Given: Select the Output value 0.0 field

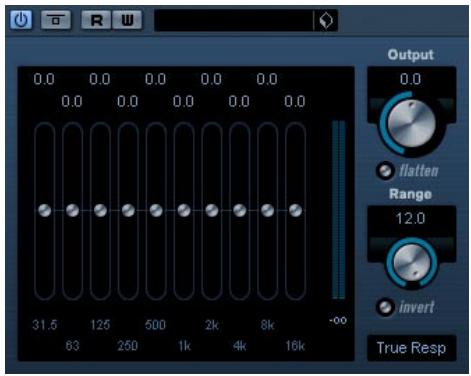Looking at the screenshot, I should pyautogui.click(x=411, y=79).
